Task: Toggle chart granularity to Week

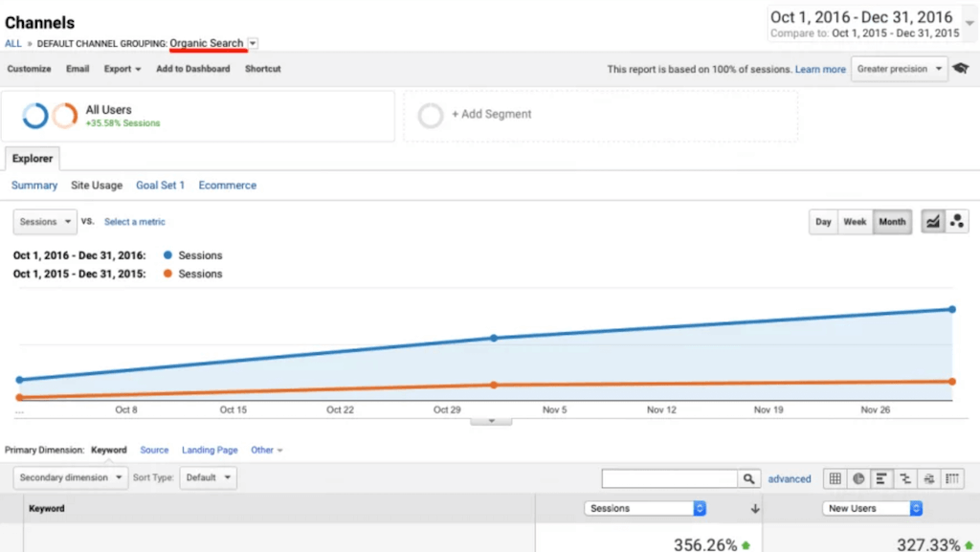Action: pyautogui.click(x=855, y=222)
